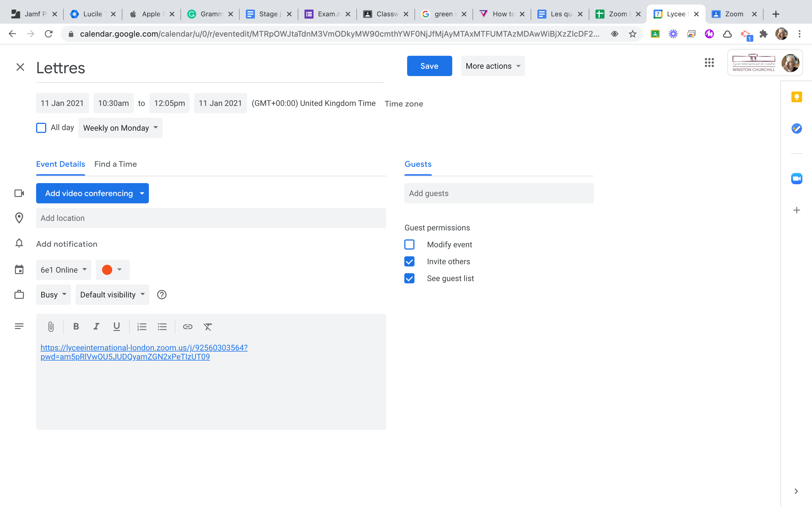Open the orange event color picker

(x=112, y=270)
